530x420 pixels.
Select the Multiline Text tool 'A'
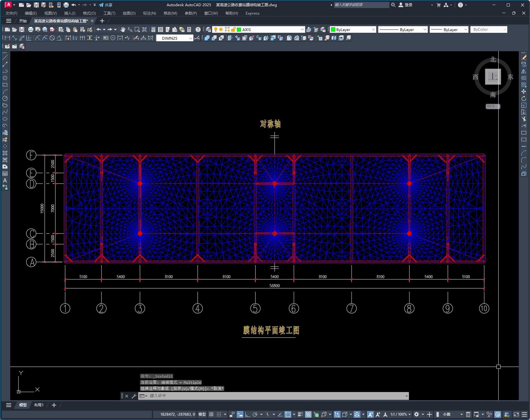(x=5, y=180)
